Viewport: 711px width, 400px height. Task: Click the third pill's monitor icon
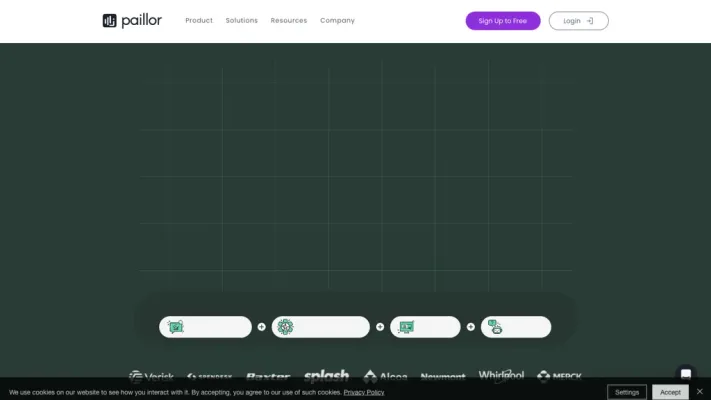tap(407, 327)
